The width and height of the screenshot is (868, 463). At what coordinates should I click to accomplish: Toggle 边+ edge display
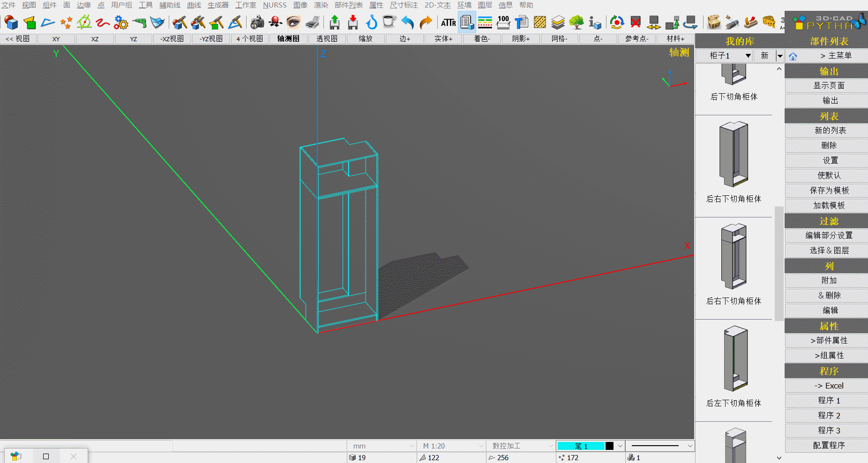pos(405,39)
